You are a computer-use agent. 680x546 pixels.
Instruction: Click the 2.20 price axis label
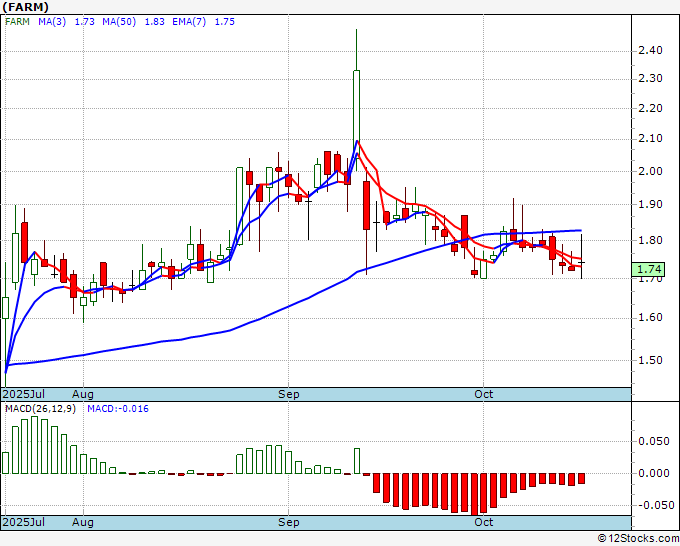pyautogui.click(x=651, y=108)
